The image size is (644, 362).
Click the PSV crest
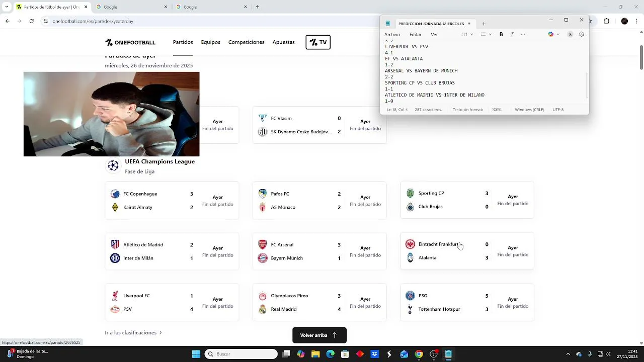115,309
